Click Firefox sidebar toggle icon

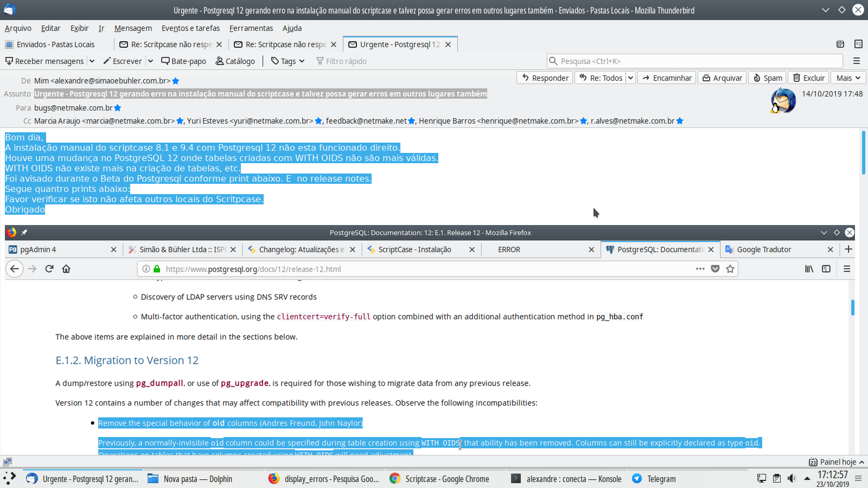click(826, 269)
